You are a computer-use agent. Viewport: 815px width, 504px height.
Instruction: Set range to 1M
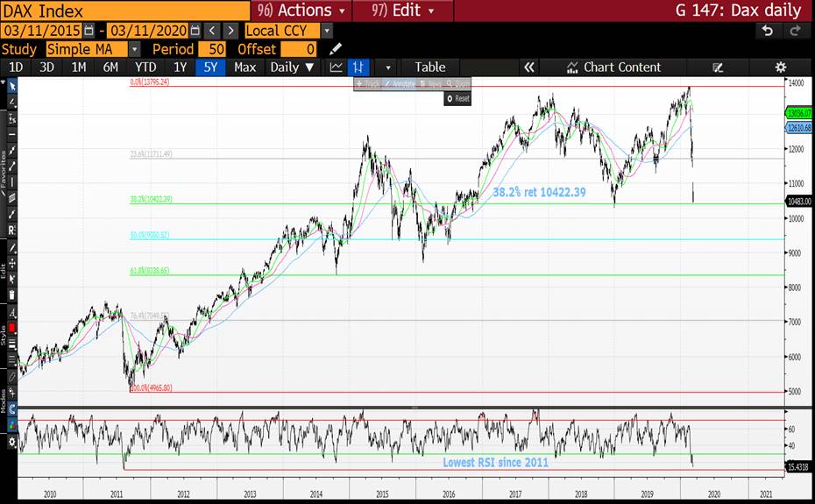(x=79, y=67)
